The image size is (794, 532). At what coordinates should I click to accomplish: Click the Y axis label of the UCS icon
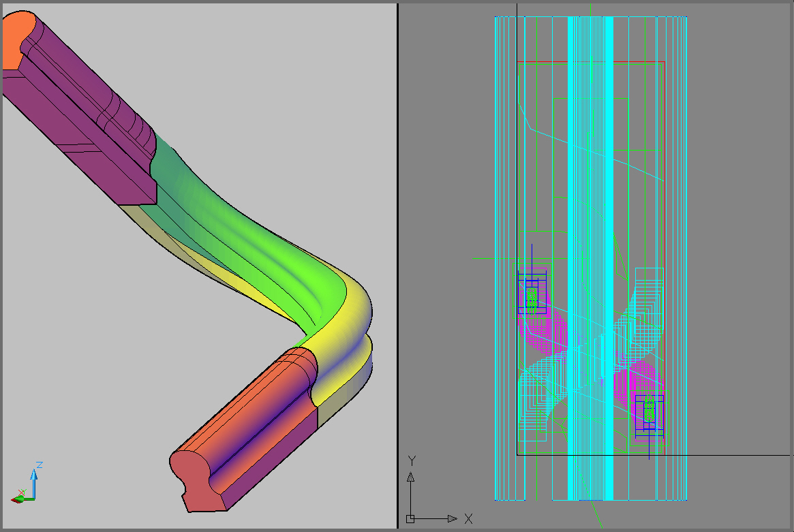coord(411,461)
